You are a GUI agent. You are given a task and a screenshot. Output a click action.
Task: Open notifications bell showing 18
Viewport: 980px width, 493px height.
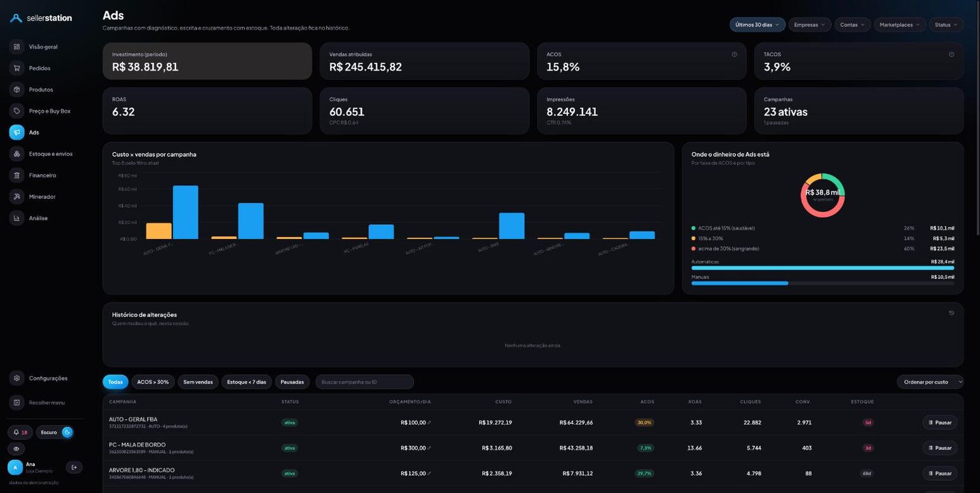[x=20, y=432]
